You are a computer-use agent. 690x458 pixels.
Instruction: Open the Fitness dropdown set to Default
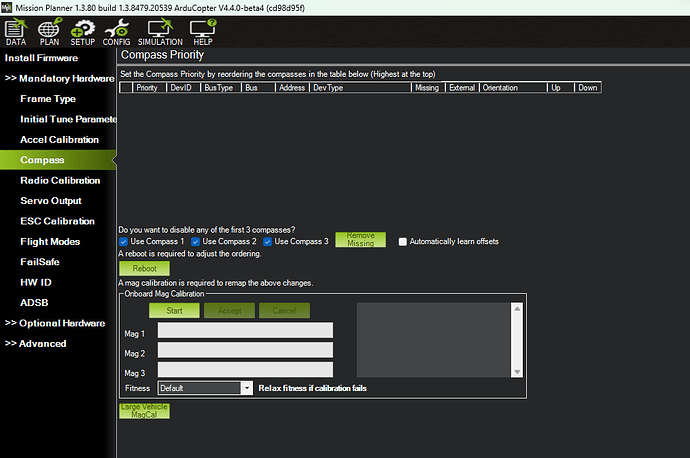205,388
